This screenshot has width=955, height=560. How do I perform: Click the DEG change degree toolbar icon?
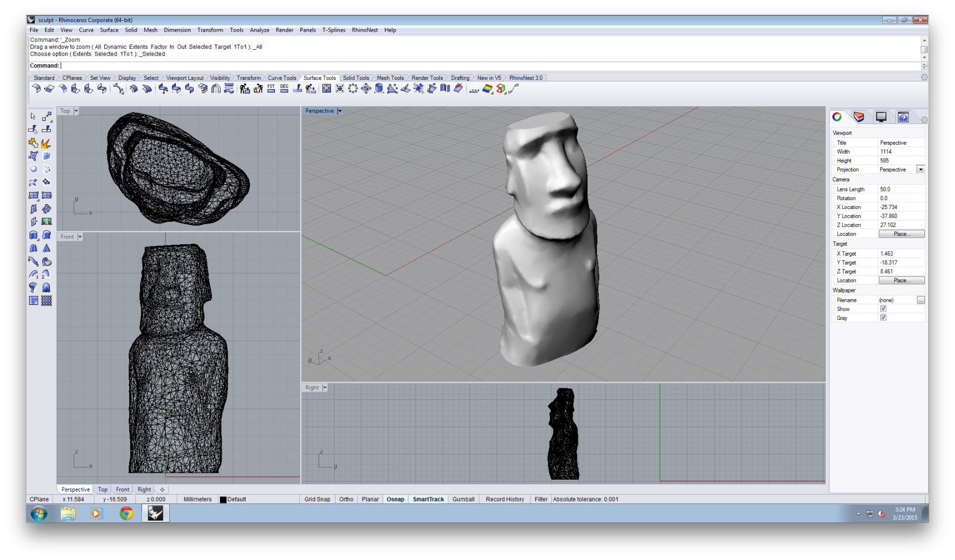tap(284, 89)
